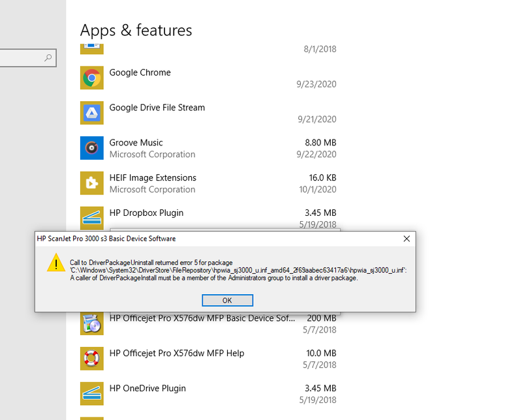The image size is (522, 420).
Task: Click the Google Drive File Stream icon
Action: [91, 113]
